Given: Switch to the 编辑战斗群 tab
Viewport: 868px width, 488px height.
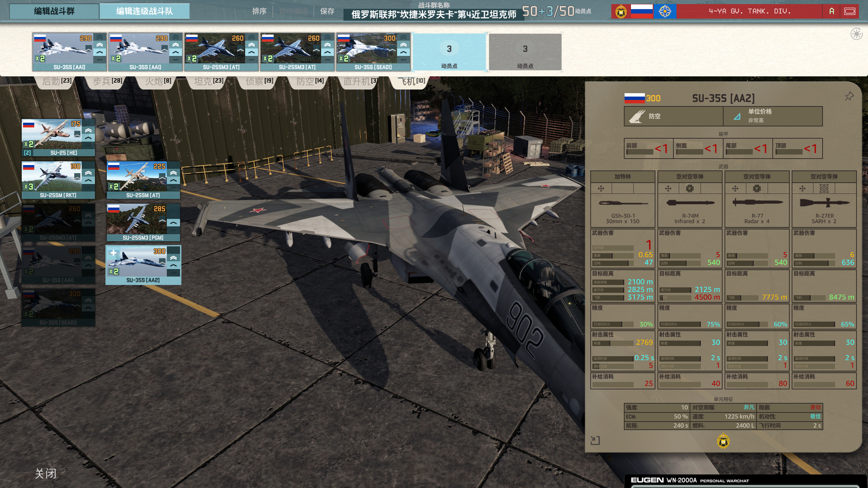Looking at the screenshot, I should tap(54, 11).
